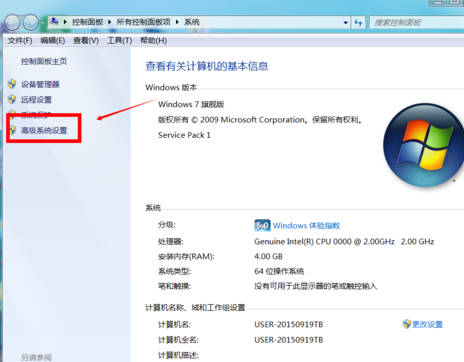Click the Forward navigation arrow button
Screen dimensions: 464x362
point(31,23)
